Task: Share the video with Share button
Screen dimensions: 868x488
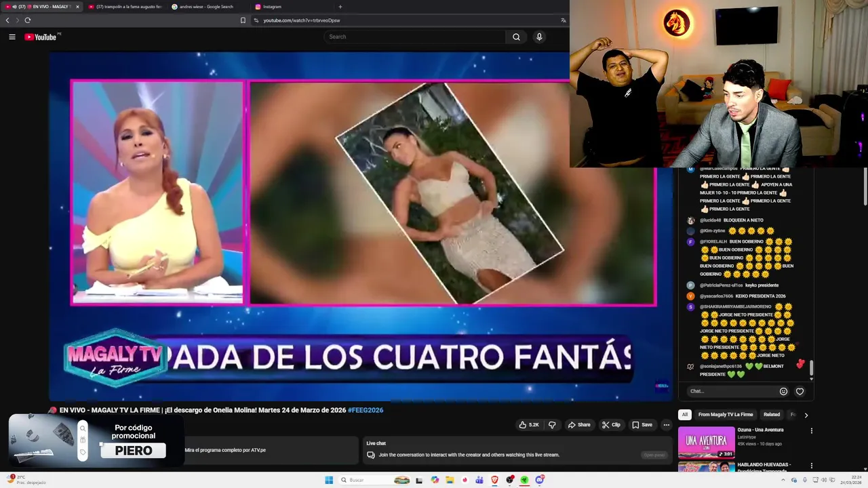Action: point(579,425)
